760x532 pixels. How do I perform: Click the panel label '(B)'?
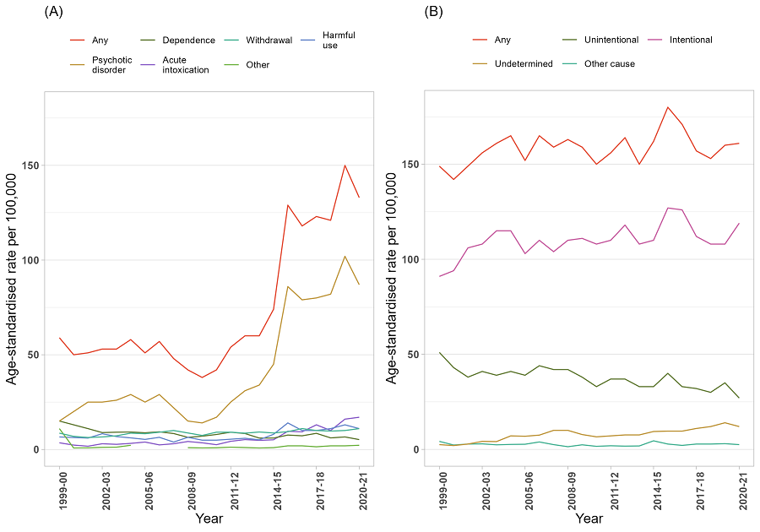(433, 12)
